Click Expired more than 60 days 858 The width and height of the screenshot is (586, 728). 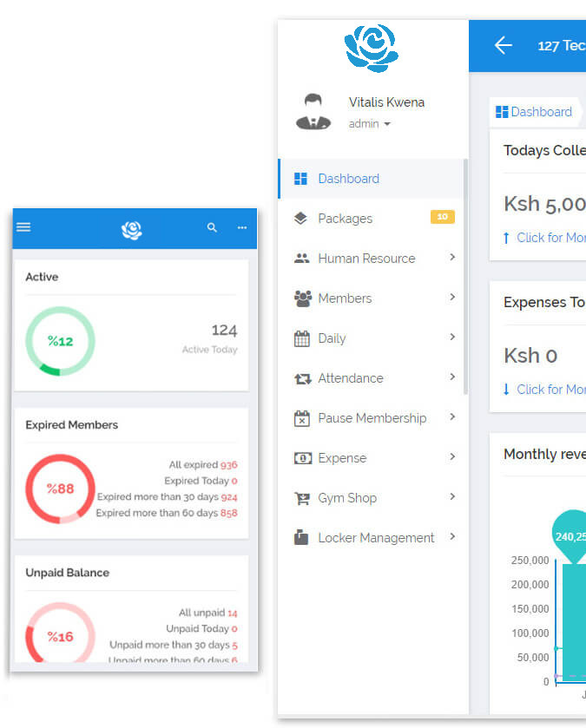point(167,513)
